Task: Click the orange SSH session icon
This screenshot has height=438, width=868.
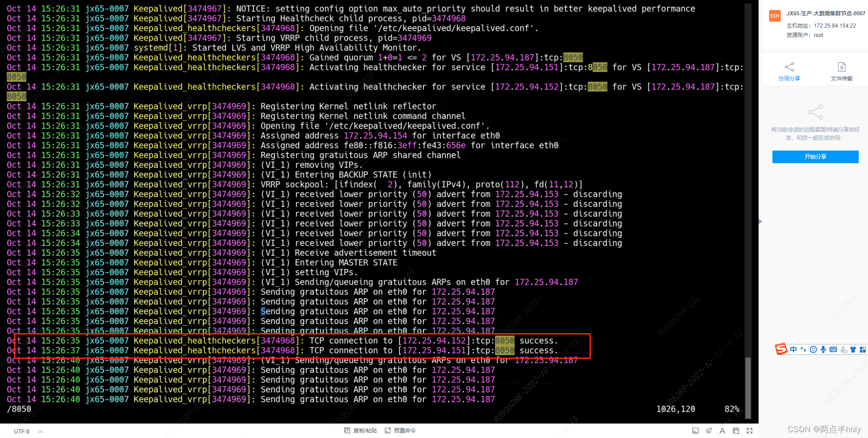Action: tap(774, 16)
